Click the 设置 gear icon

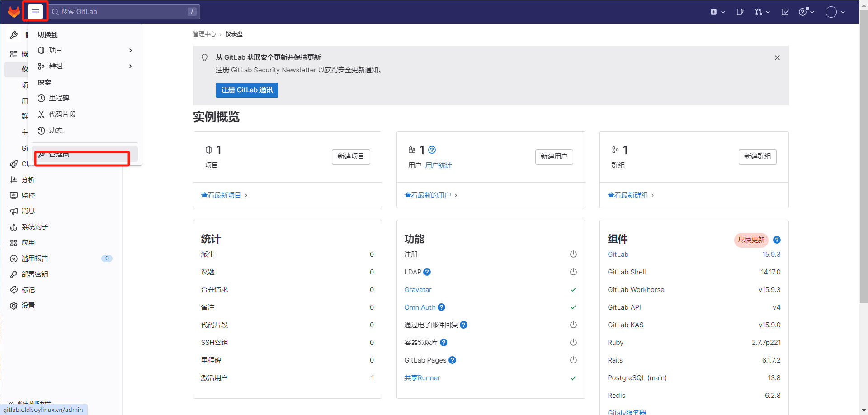[14, 306]
